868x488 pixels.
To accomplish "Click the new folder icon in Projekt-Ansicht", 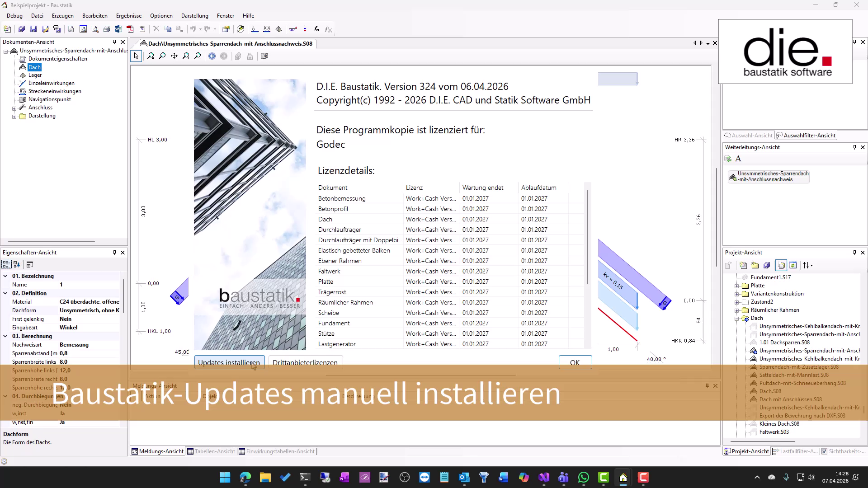I will (x=755, y=265).
